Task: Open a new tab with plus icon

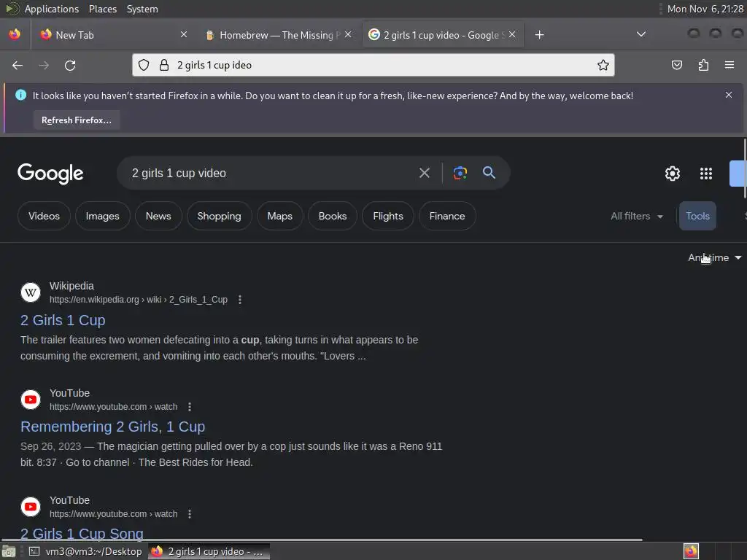Action: [x=539, y=35]
